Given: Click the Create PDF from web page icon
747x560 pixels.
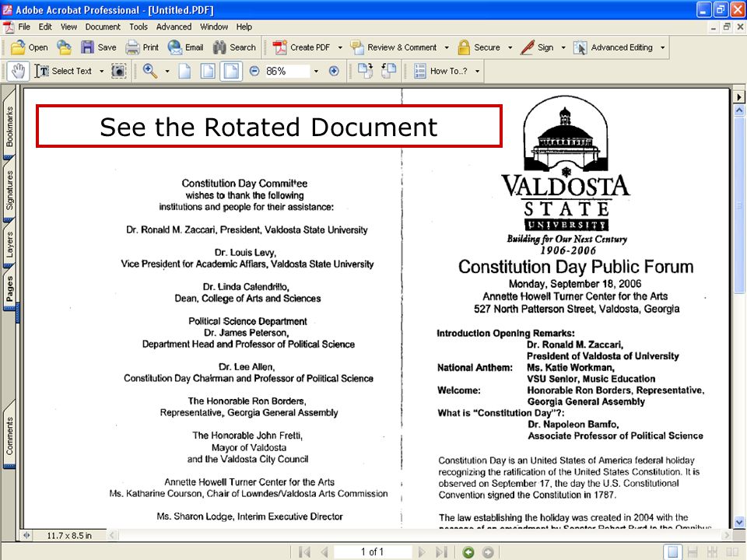Looking at the screenshot, I should click(x=64, y=47).
